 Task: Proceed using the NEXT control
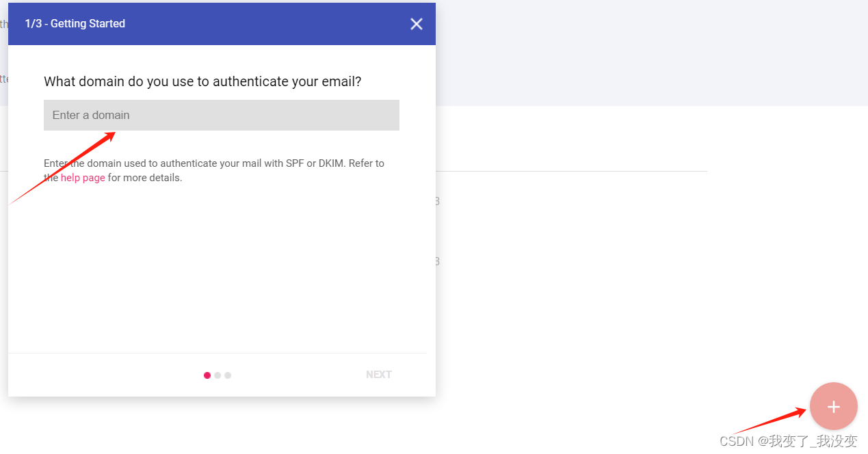tap(378, 374)
